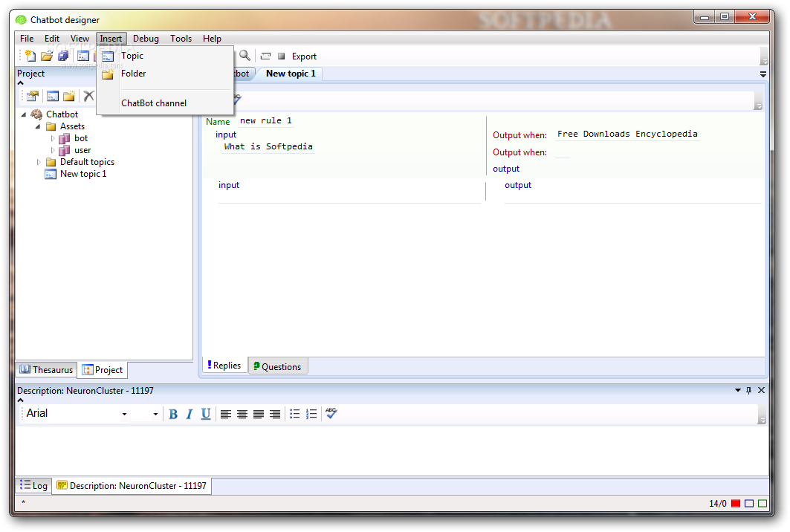
Task: Open the Tools menu
Action: click(181, 39)
